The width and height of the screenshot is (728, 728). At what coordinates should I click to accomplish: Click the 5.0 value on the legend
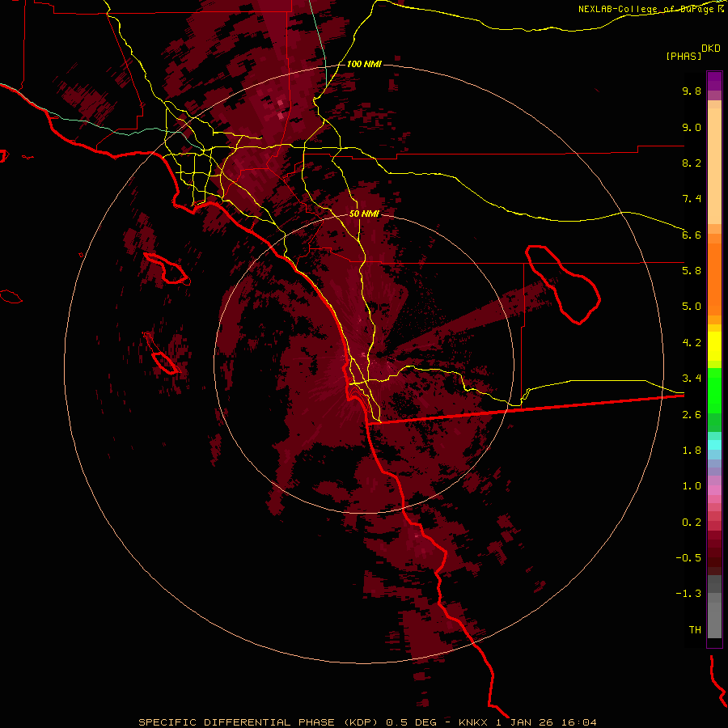(x=692, y=307)
